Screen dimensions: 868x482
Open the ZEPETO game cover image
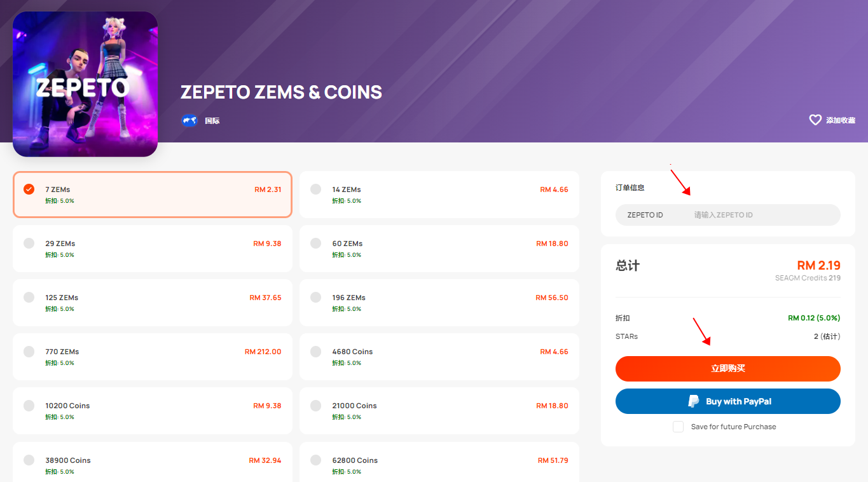[x=85, y=84]
